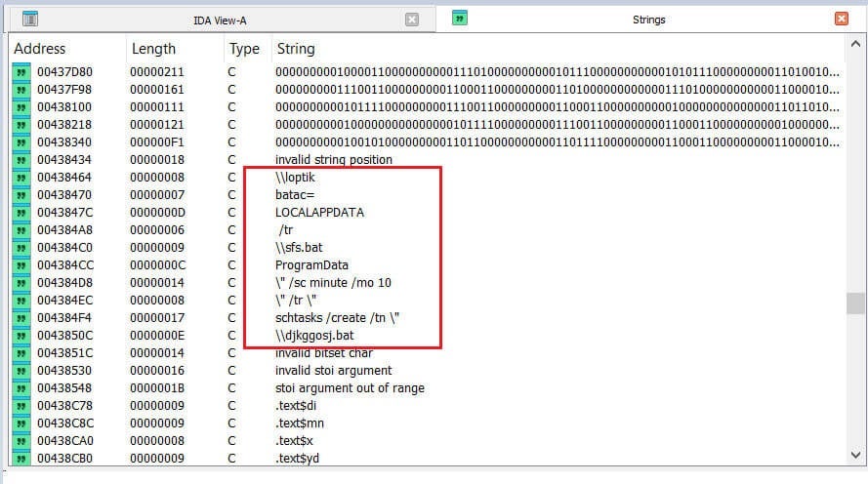
Task: Click the LOCALAPPDATA string entry
Action: click(319, 213)
